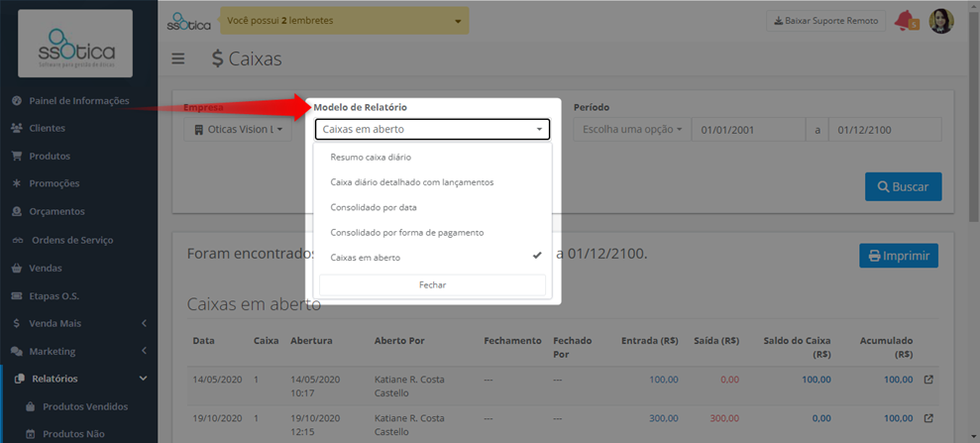The width and height of the screenshot is (980, 443).
Task: Open the Empresa Oticas Vision dropdown
Action: click(x=238, y=130)
